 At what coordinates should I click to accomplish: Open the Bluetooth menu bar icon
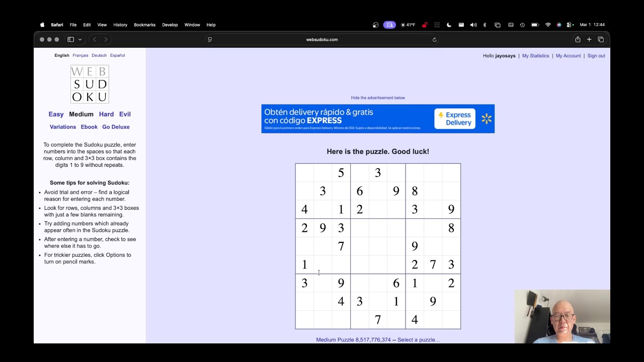(x=485, y=25)
